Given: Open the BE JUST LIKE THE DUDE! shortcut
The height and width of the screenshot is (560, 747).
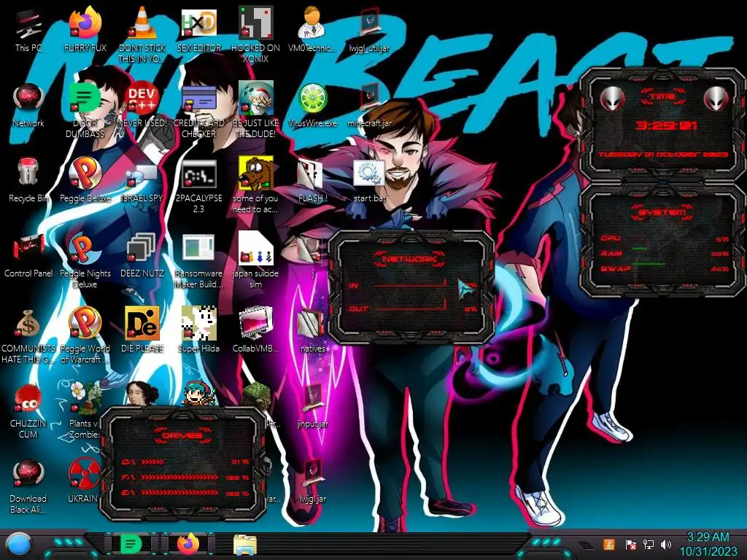Looking at the screenshot, I should (x=255, y=111).
